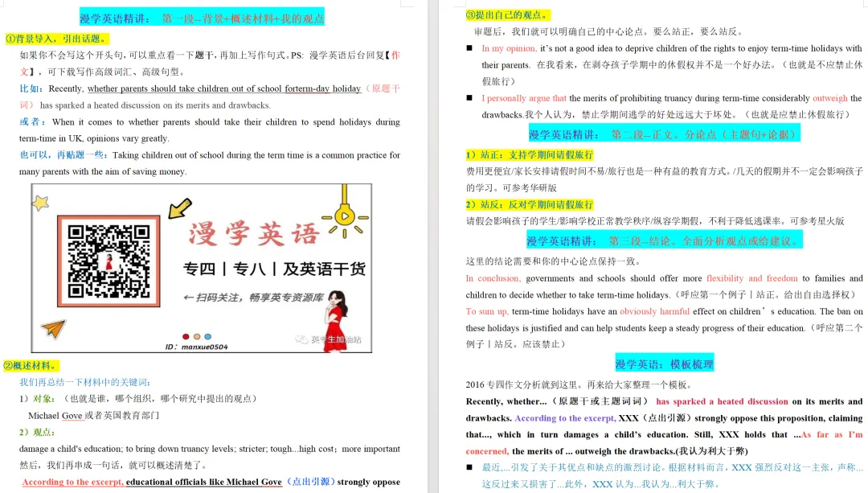This screenshot has width=868, height=493.
Task: Select the heading '1）站正: 支持学期间请假旅行'
Action: [529, 154]
